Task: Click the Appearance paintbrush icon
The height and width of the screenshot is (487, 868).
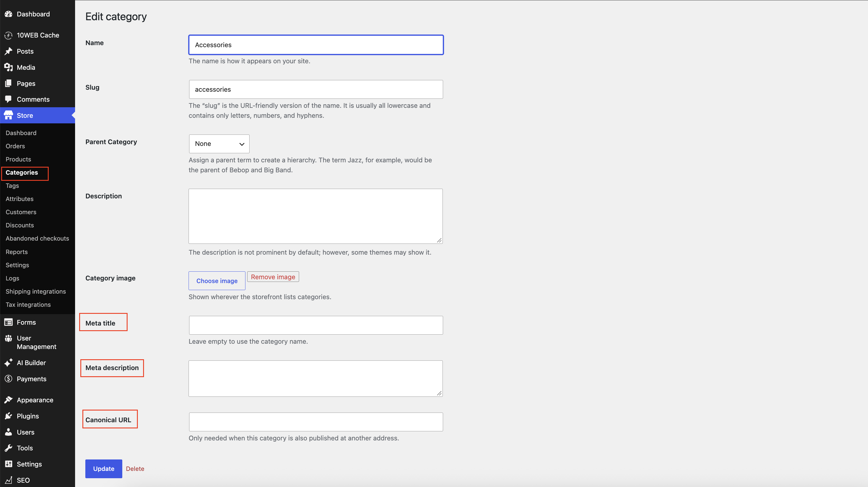Action: point(9,400)
